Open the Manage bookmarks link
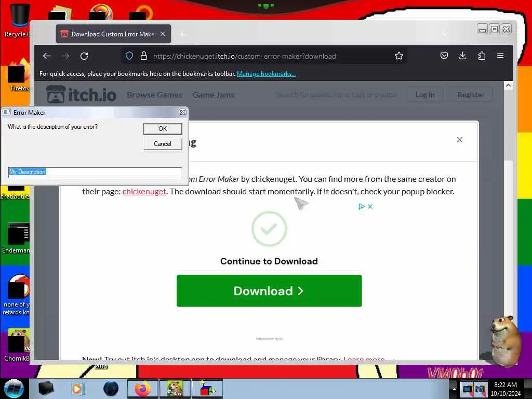 [267, 74]
